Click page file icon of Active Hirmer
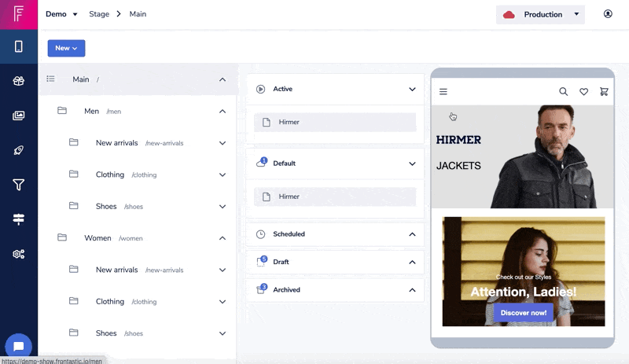 point(267,122)
